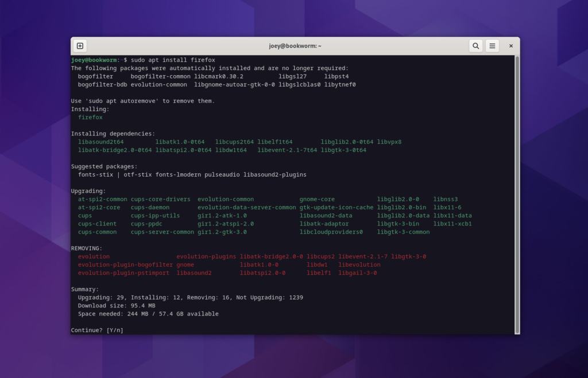This screenshot has width=588, height=378.
Task: Click the 'Space needed: 244 MB' line
Action: click(148, 314)
